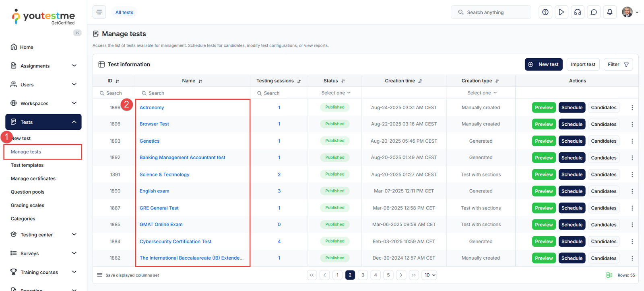Open the help question mark icon
This screenshot has width=644, height=291.
[545, 12]
